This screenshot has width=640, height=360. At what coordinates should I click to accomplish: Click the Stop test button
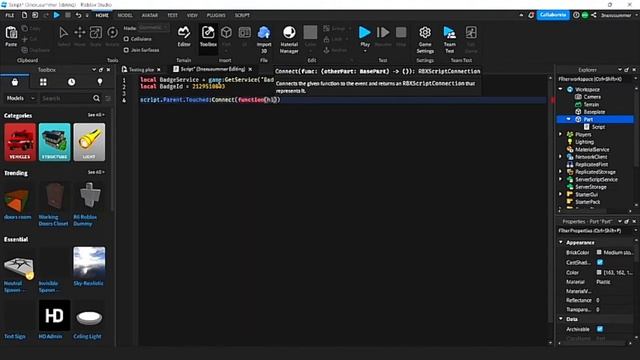coord(401,32)
